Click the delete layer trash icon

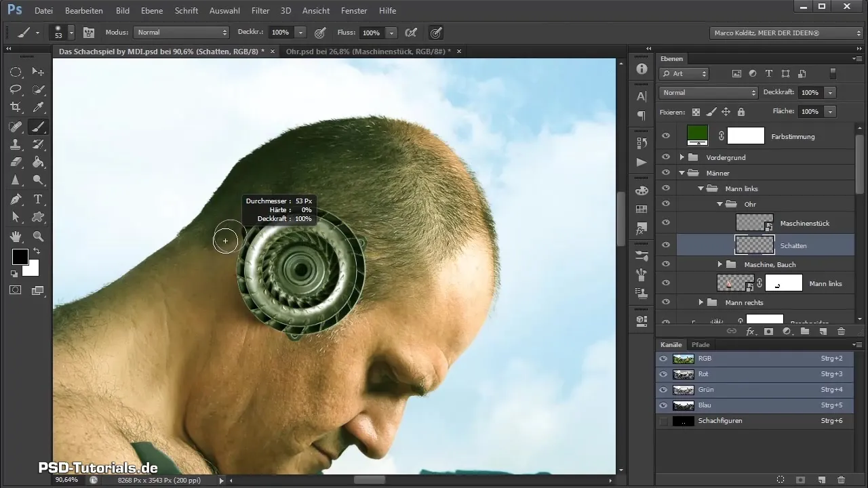click(841, 331)
